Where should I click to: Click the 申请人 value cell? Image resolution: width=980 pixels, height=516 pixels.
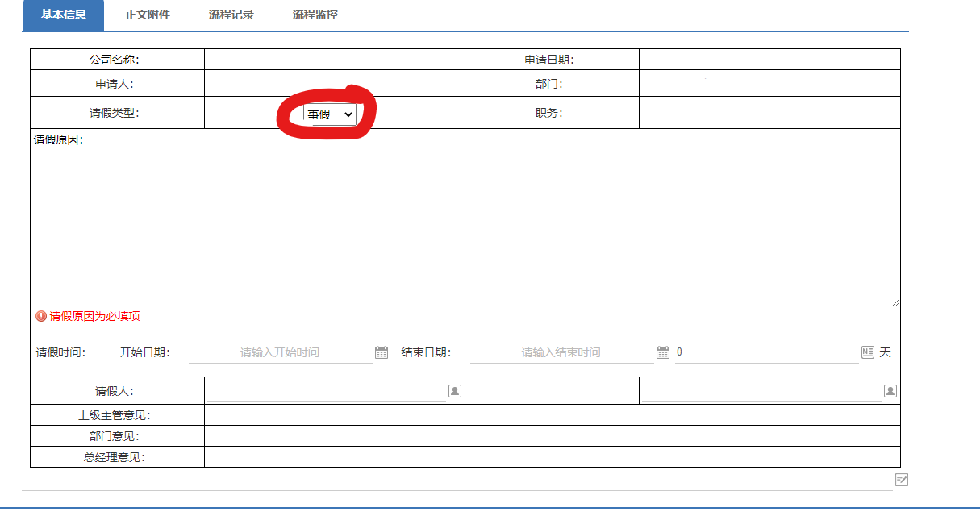point(335,84)
